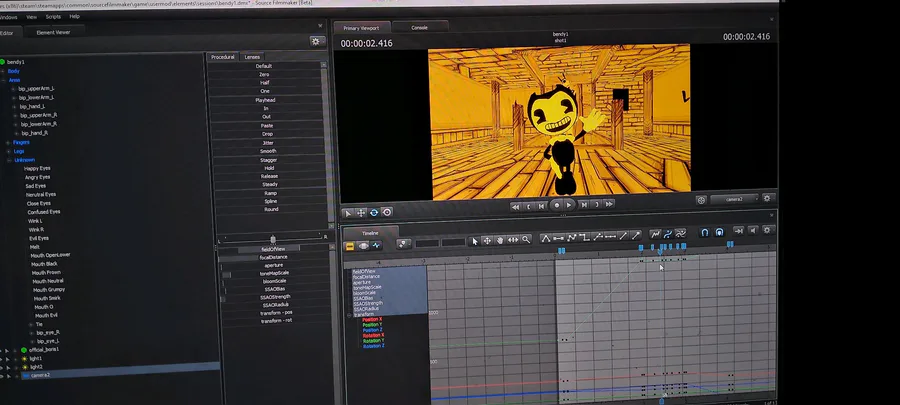The image size is (900, 405).
Task: Switch to the Motion Editor mode
Action: pyautogui.click(x=363, y=246)
